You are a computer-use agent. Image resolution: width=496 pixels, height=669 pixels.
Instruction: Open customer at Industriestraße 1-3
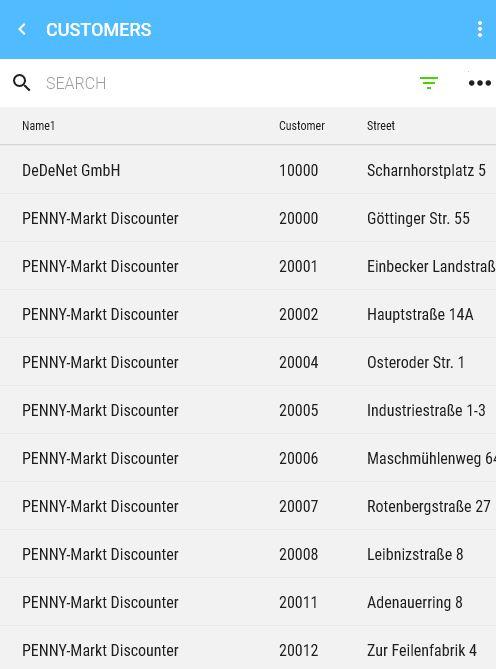(x=248, y=410)
